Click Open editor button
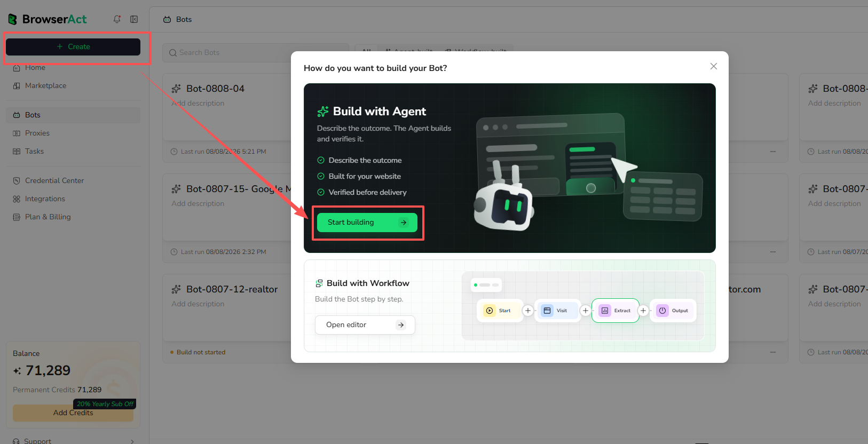This screenshot has width=868, height=444. coord(365,325)
